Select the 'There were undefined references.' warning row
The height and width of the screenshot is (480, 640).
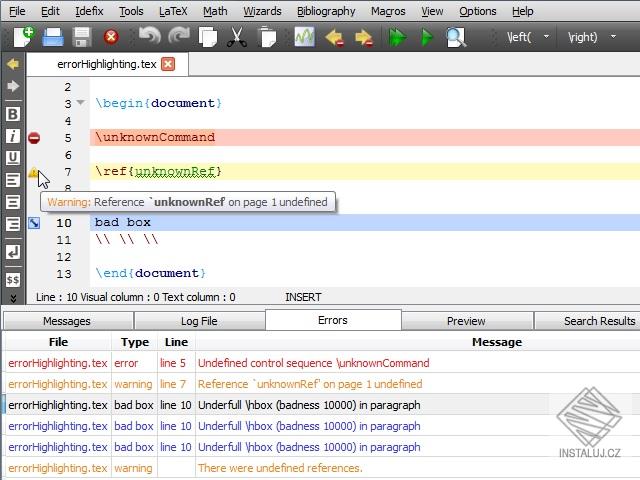tap(322, 468)
